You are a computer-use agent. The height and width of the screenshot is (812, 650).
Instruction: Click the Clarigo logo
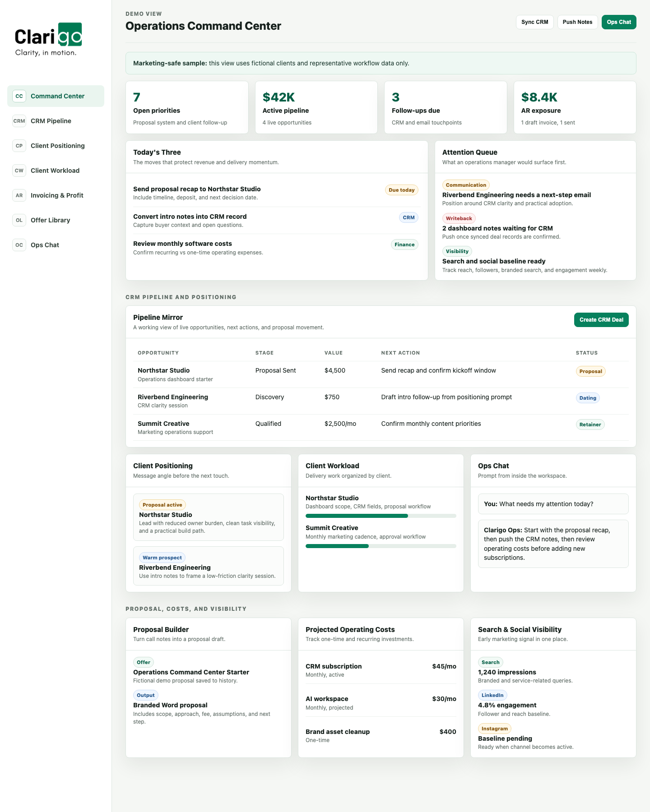tap(48, 40)
